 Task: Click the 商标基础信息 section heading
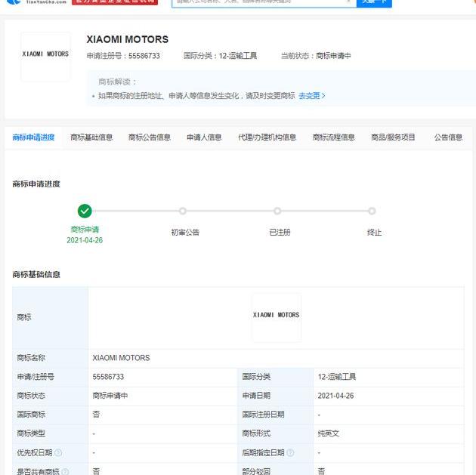(36, 275)
